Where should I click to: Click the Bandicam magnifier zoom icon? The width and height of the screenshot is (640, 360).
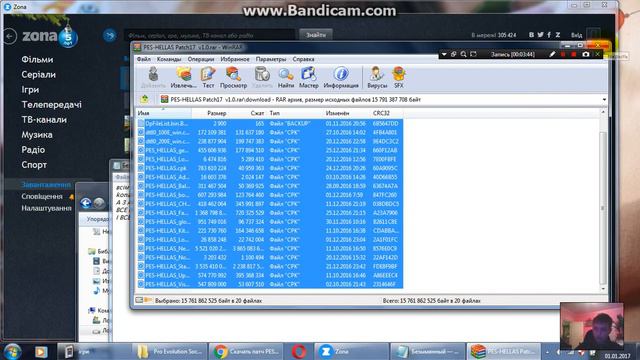pos(463,54)
